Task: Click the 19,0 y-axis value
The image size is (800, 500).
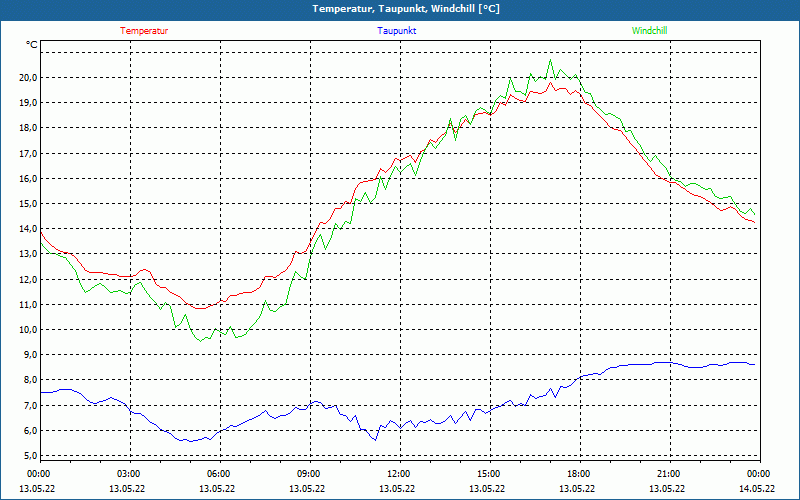Action: tap(28, 103)
